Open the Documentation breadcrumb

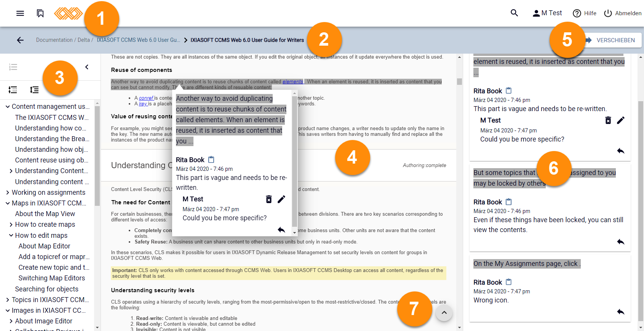(54, 40)
